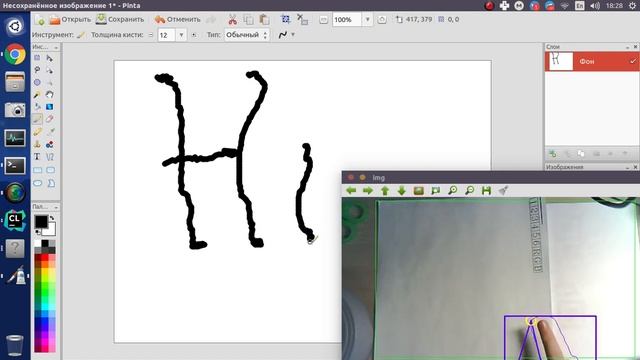Toggle visibility checkmark of Фон layer
The image size is (640, 360).
coord(633,61)
